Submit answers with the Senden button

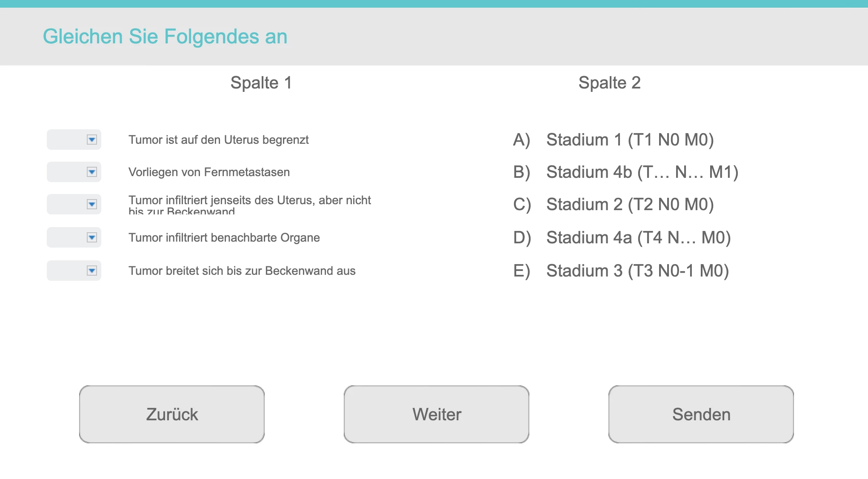click(x=701, y=414)
